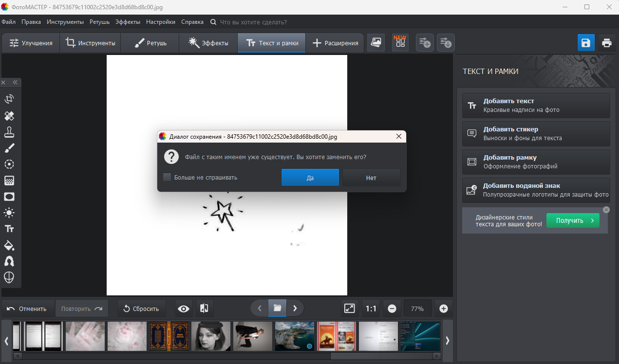The image size is (619, 364).
Task: Confirm replacing the file with 'Да'
Action: pos(310,178)
